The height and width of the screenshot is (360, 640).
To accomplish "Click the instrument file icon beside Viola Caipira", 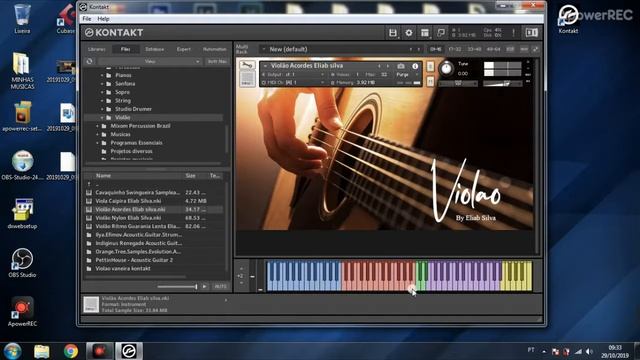I will (x=89, y=201).
